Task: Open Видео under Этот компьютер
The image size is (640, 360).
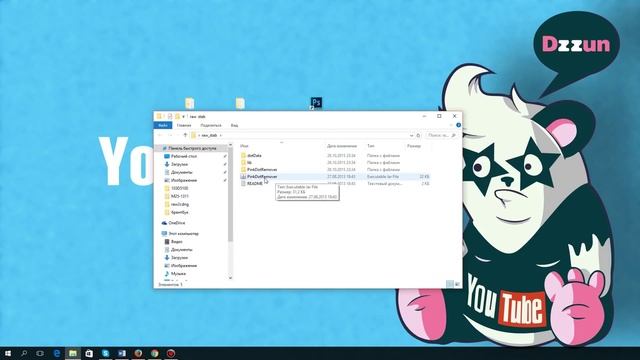Action: (x=176, y=242)
